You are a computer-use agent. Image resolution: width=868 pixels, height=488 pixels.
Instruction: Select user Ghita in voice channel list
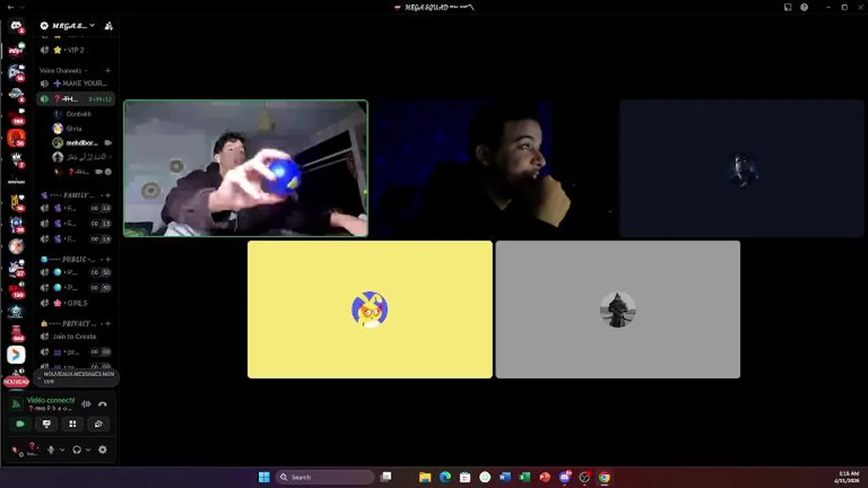coord(74,128)
